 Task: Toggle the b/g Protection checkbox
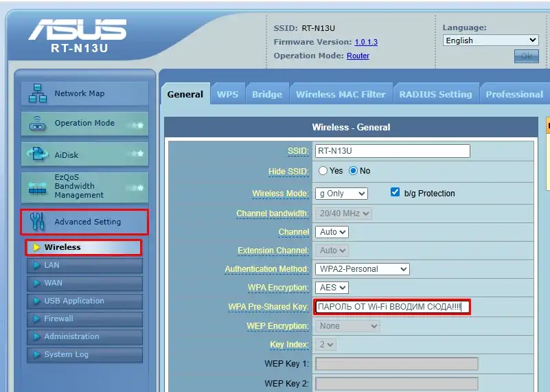point(395,193)
